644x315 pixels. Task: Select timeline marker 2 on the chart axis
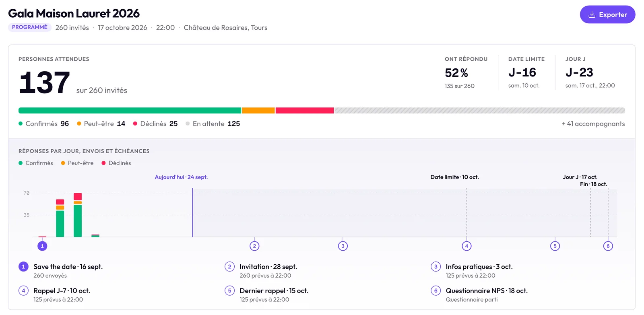(x=254, y=246)
